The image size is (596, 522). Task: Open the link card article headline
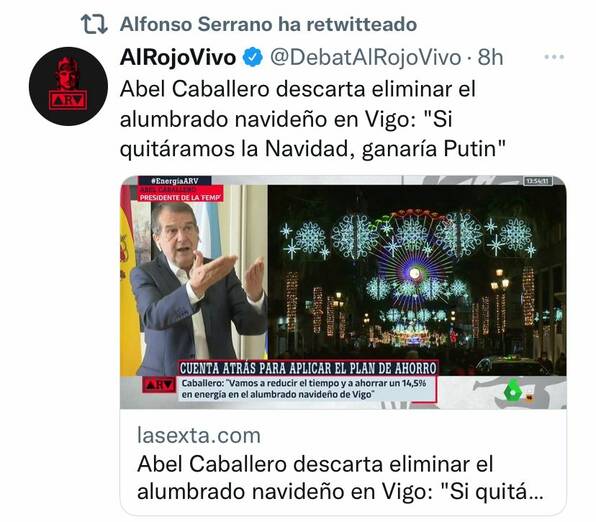340,478
